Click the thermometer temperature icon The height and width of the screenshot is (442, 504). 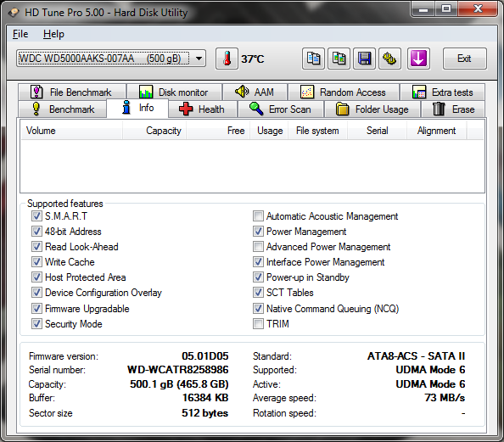[227, 59]
